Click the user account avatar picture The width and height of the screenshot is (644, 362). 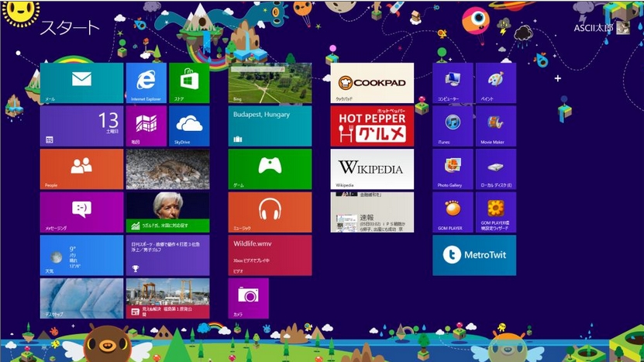(x=623, y=28)
